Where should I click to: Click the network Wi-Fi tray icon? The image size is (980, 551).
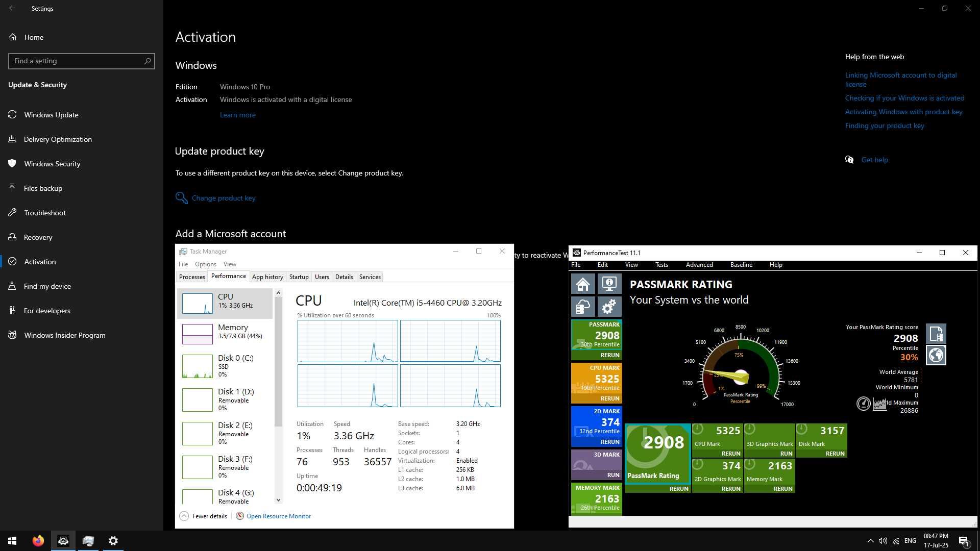pyautogui.click(x=896, y=541)
